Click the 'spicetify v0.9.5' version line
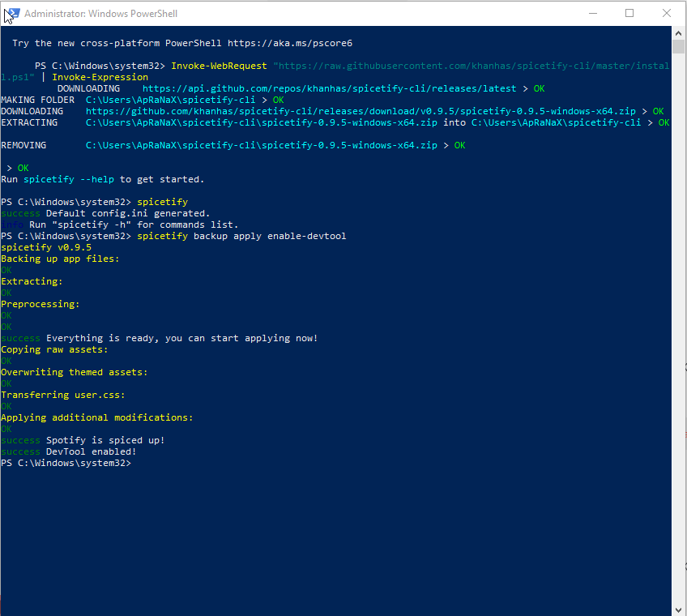 click(46, 248)
